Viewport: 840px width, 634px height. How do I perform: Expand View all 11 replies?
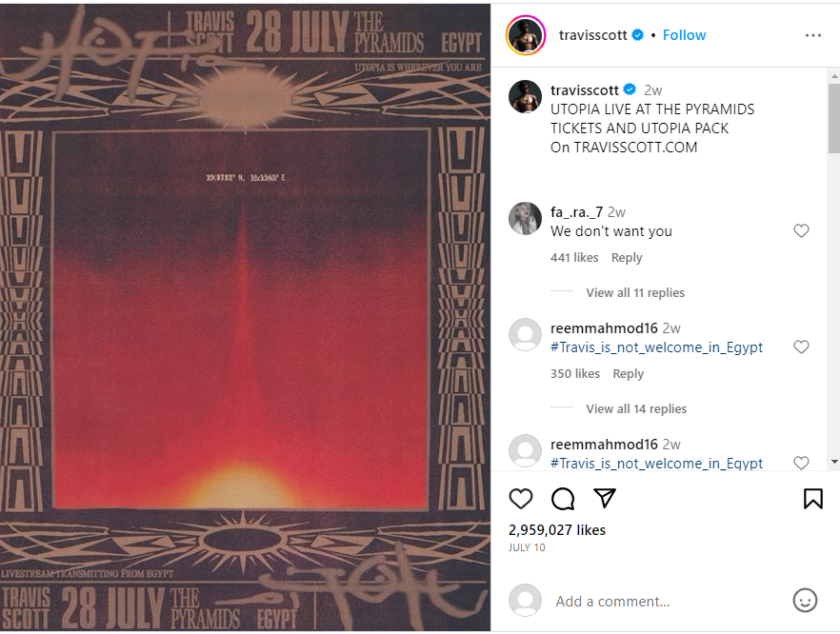coord(635,293)
